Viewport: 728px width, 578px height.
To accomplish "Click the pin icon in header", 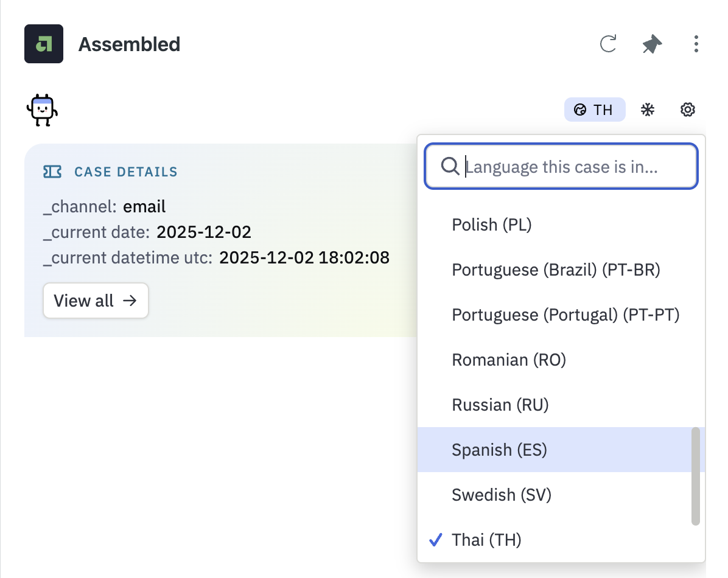I will pos(652,44).
